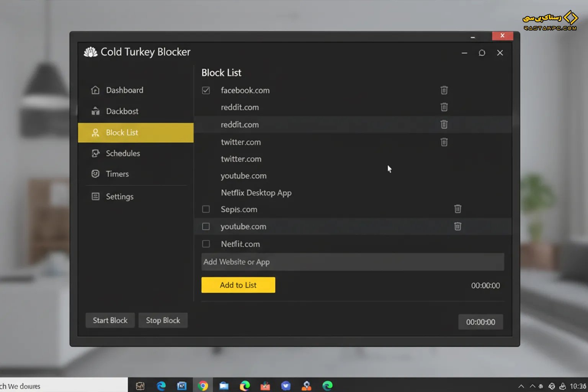Check the Sepis.com checkbox

point(206,209)
